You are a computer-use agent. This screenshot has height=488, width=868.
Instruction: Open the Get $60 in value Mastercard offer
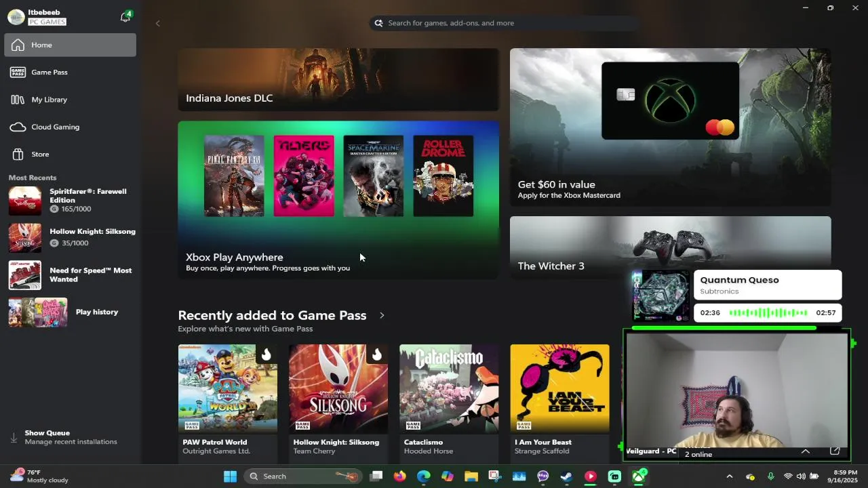[x=670, y=127]
